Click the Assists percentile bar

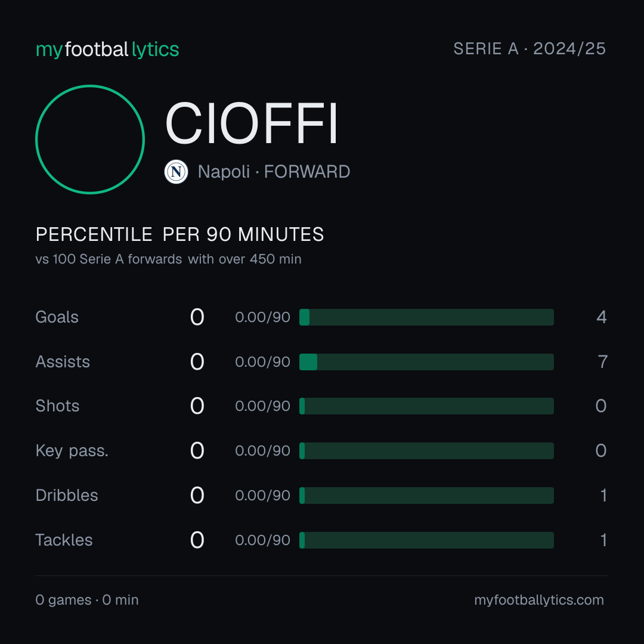click(426, 362)
